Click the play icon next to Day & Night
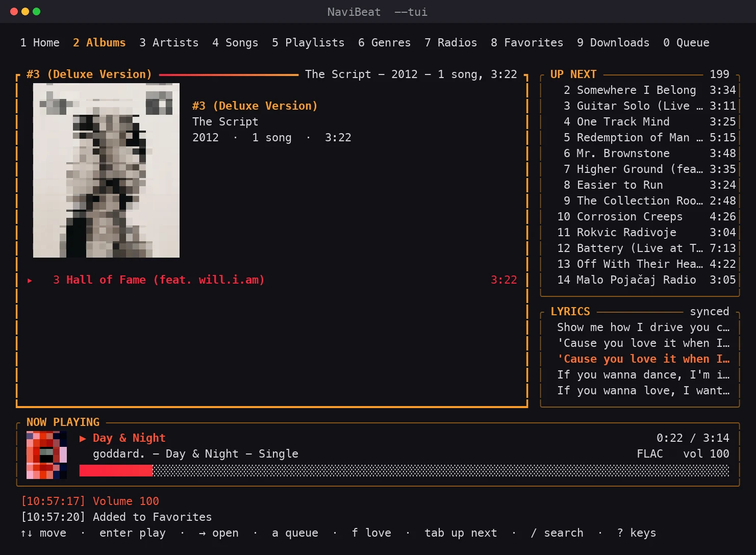Viewport: 756px width, 555px height. point(83,438)
